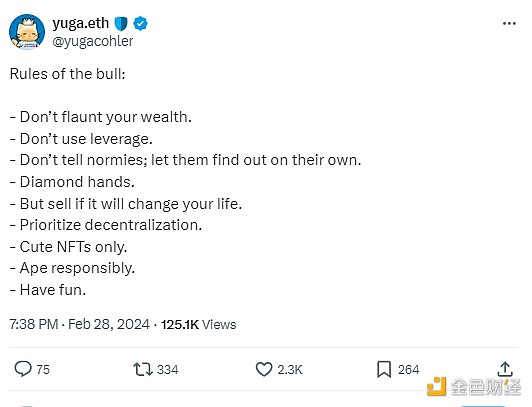This screenshot has height=407, width=532.
Task: Open the cat profile avatar of yuga.eth
Action: 27,32
